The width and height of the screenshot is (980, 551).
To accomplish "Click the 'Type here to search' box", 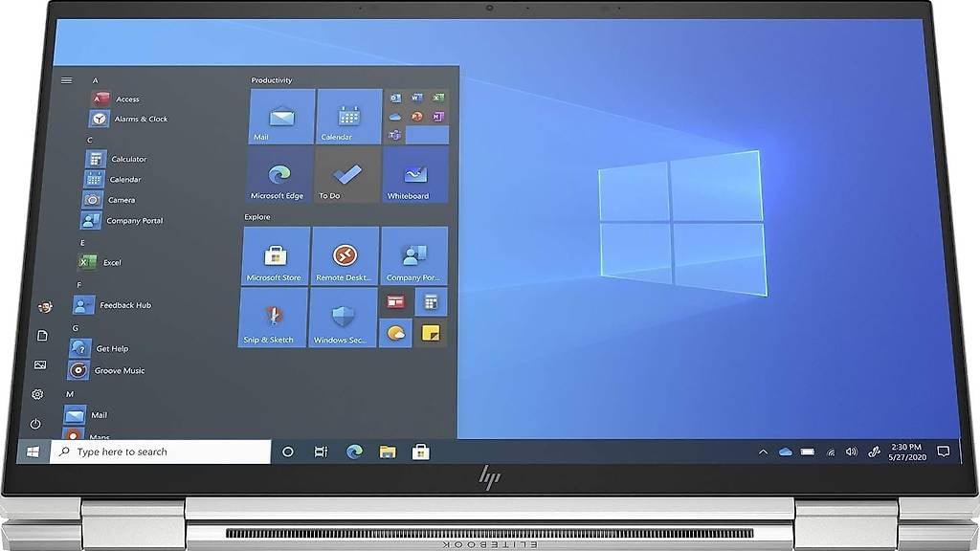I will click(x=161, y=452).
